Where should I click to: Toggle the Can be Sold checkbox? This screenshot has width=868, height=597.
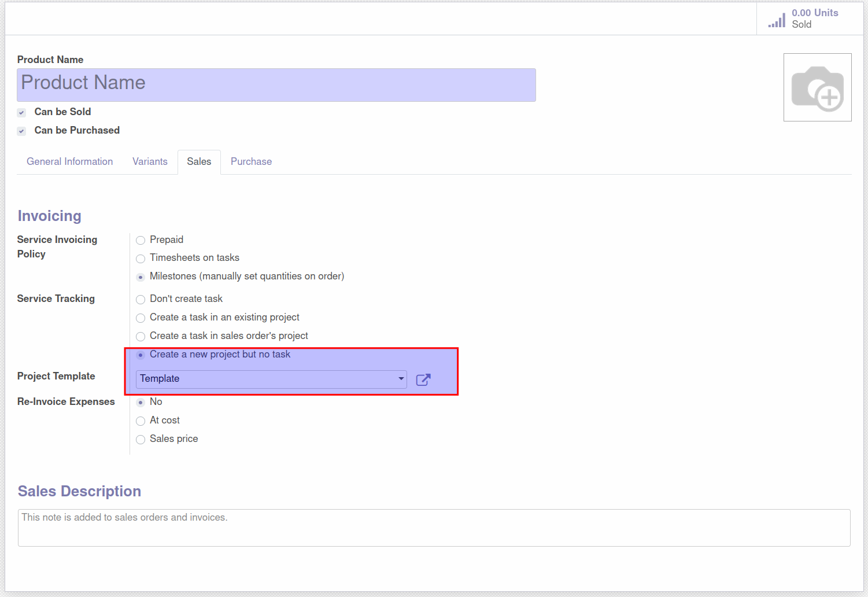pyautogui.click(x=21, y=113)
